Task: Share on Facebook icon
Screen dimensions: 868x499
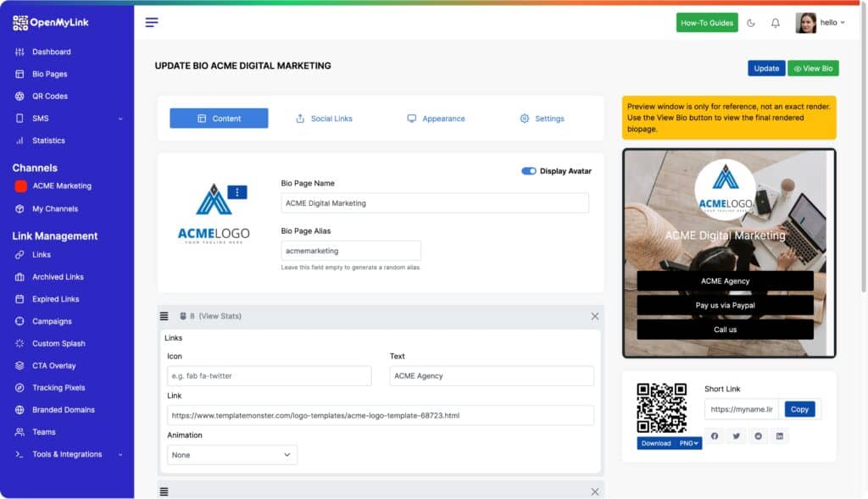Action: point(715,436)
